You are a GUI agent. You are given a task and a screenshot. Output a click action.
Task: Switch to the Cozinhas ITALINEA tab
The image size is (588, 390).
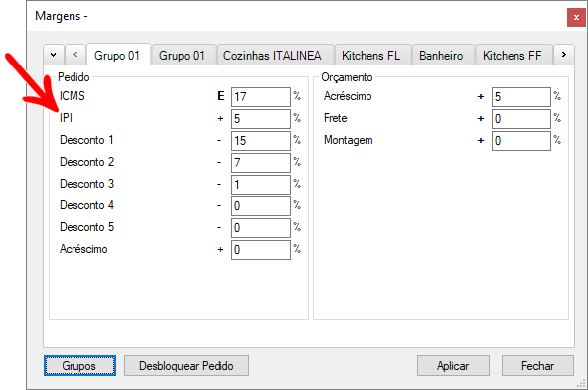(x=272, y=56)
